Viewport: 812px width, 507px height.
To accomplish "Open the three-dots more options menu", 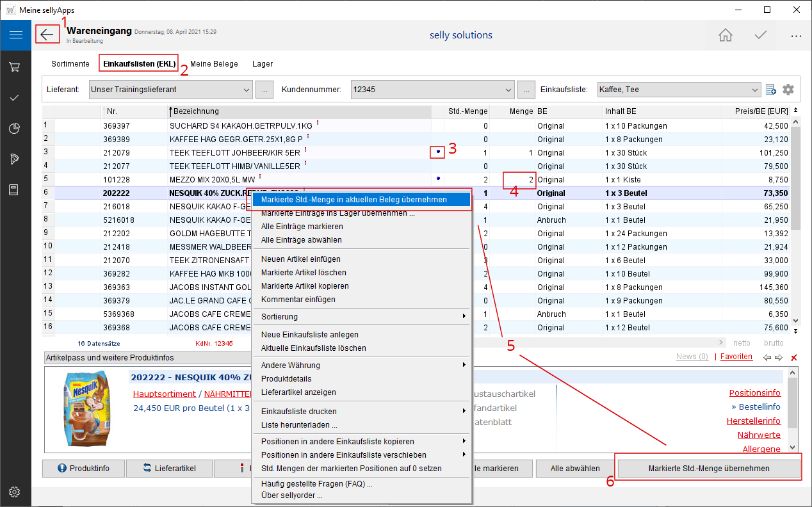I will pyautogui.click(x=796, y=36).
